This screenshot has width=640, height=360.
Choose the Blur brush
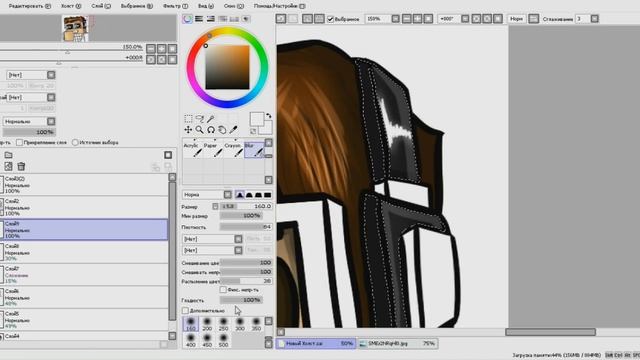(254, 149)
